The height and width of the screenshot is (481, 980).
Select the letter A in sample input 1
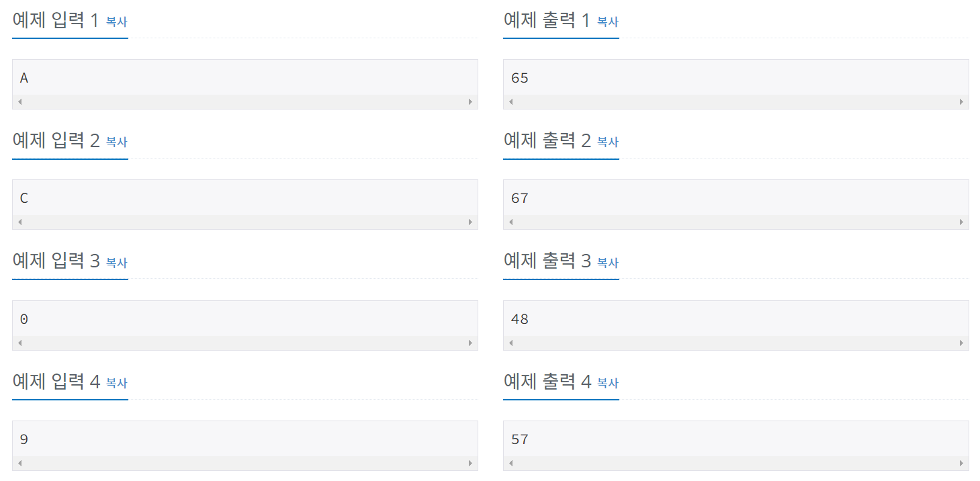pyautogui.click(x=24, y=77)
